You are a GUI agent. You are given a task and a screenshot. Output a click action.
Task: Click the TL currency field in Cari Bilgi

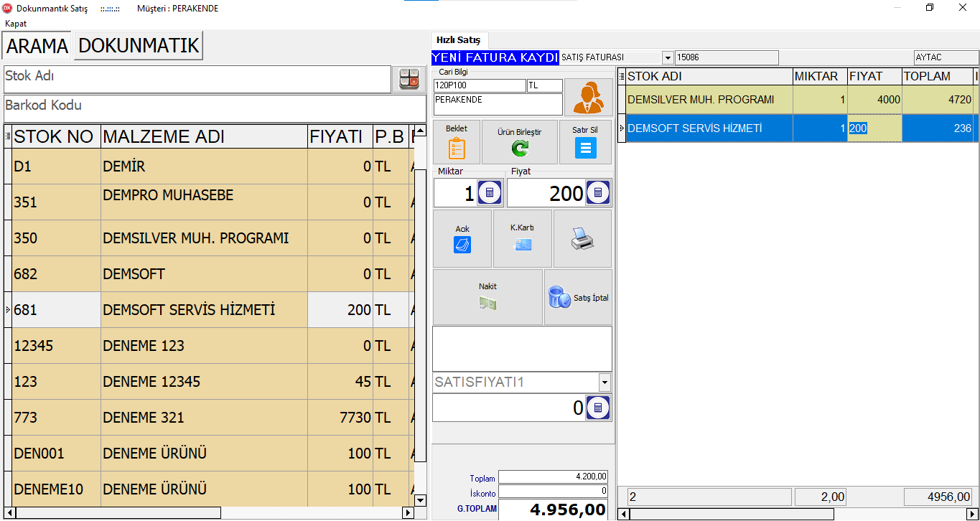(x=545, y=85)
